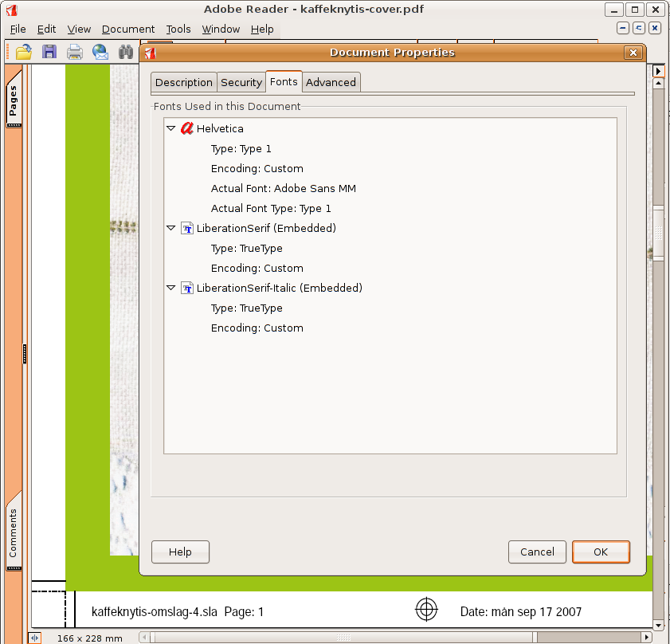Image resolution: width=670 pixels, height=644 pixels.
Task: Click the Helvetica Type 1 font icon
Action: tap(187, 128)
